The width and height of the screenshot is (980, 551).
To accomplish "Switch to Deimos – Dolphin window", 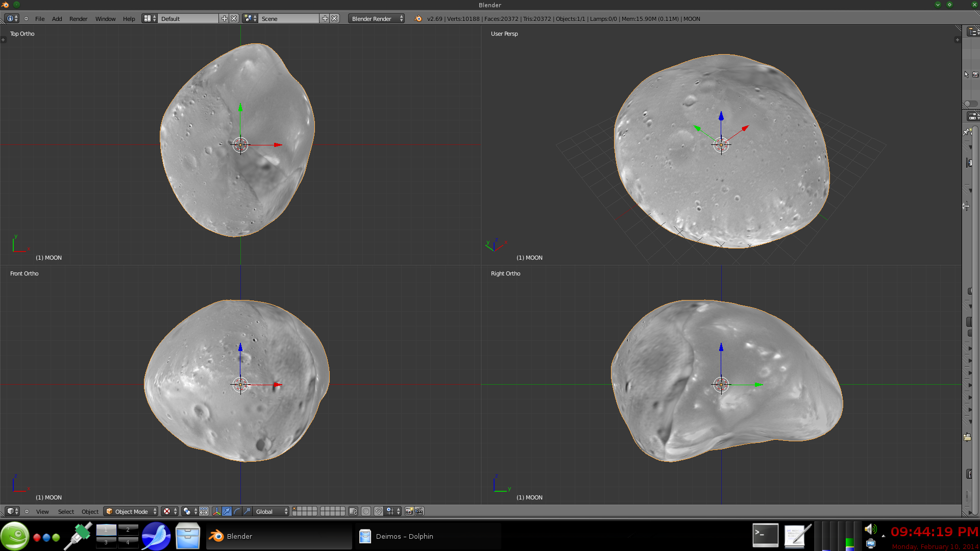I will [x=428, y=536].
